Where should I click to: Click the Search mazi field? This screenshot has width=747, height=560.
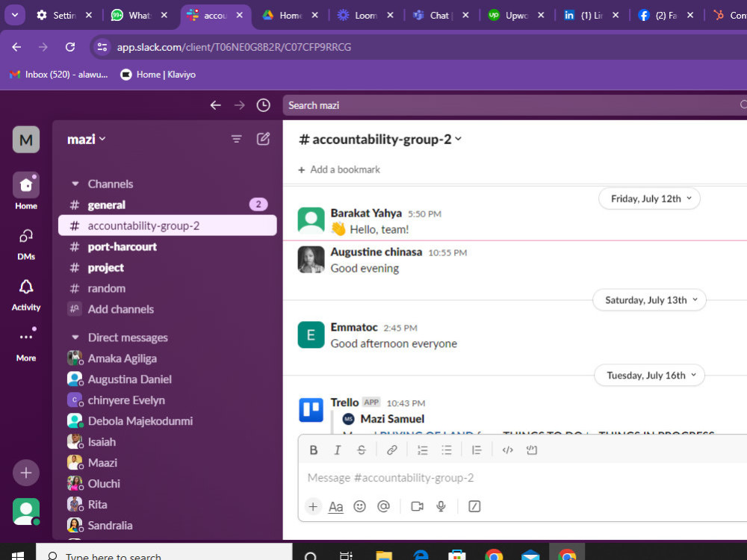pos(515,105)
